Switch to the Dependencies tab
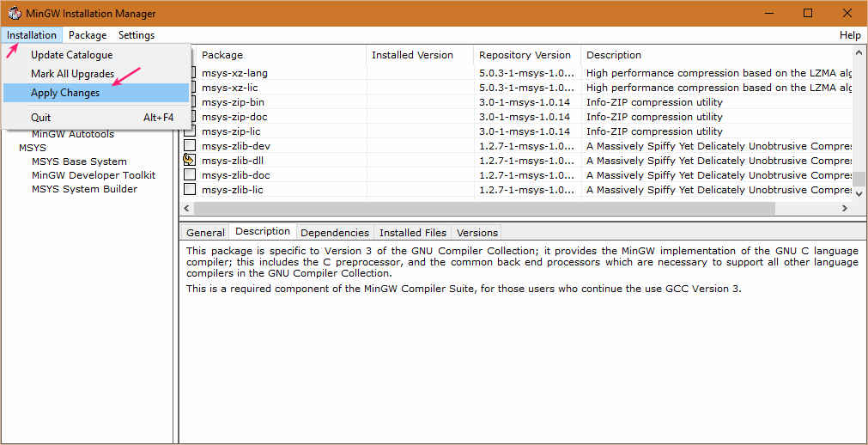Screen dimensions: 868x445 click(335, 233)
